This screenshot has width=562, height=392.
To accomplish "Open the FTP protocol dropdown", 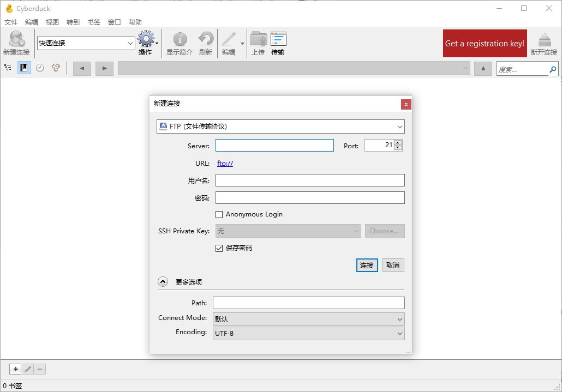I will 280,126.
